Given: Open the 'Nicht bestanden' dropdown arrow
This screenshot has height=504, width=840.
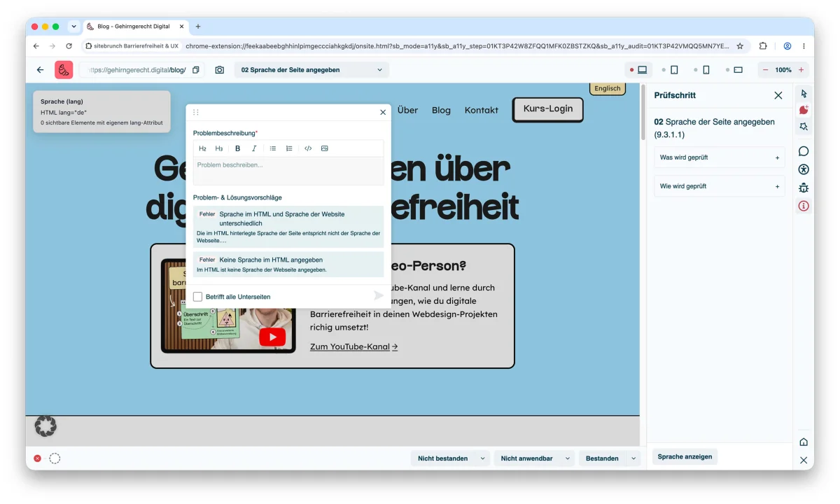Looking at the screenshot, I should pos(482,458).
